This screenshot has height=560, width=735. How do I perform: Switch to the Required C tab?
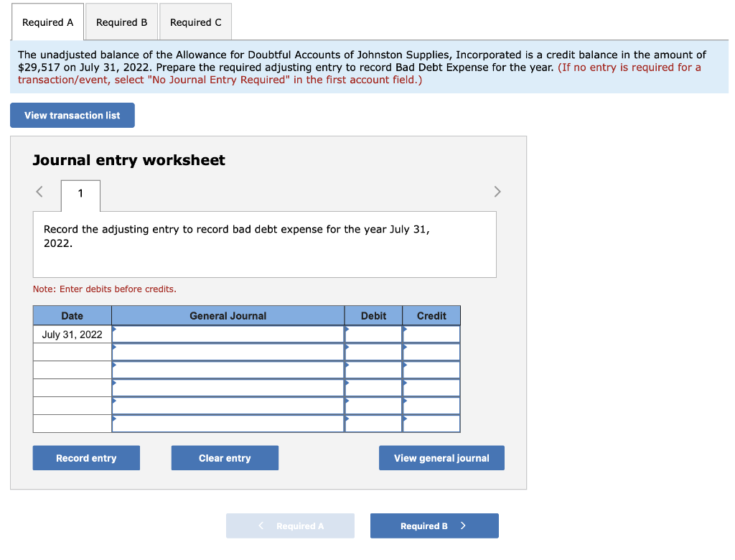(195, 22)
